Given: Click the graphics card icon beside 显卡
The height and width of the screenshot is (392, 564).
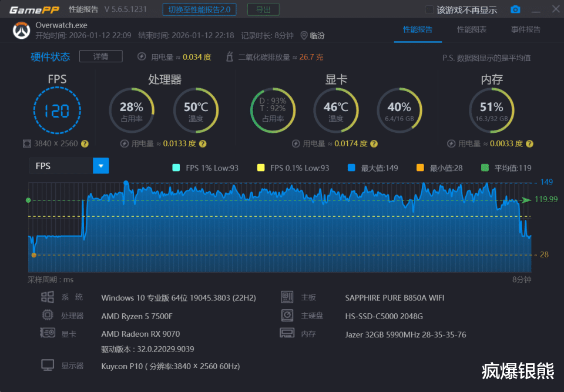Looking at the screenshot, I should (48, 333).
